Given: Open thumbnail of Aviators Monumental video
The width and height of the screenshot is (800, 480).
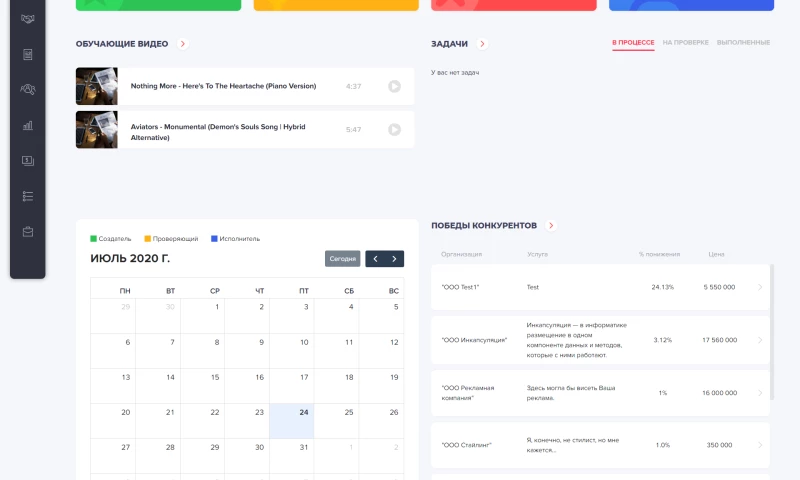Looking at the screenshot, I should click(96, 130).
